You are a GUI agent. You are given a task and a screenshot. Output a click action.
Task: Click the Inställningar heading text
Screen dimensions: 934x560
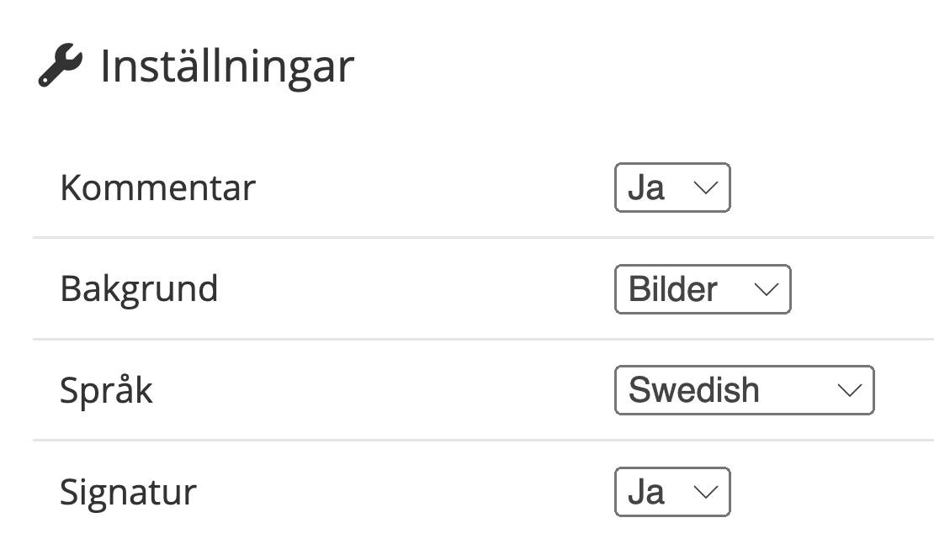(227, 66)
